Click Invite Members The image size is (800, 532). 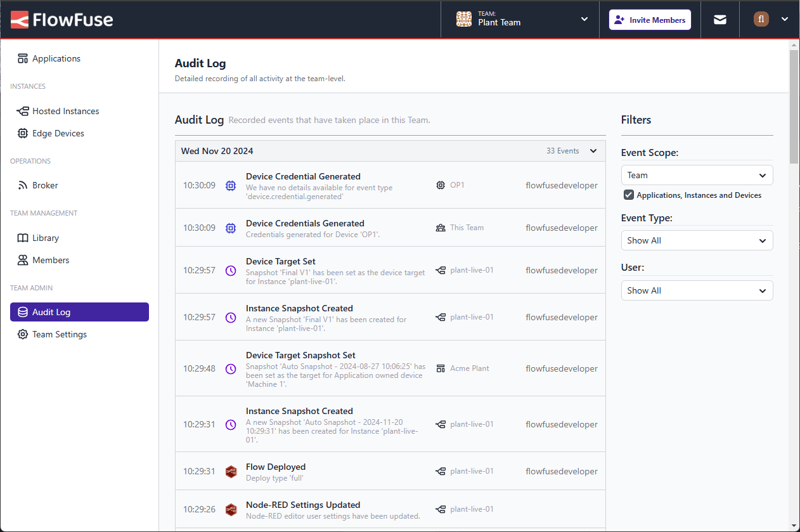650,19
